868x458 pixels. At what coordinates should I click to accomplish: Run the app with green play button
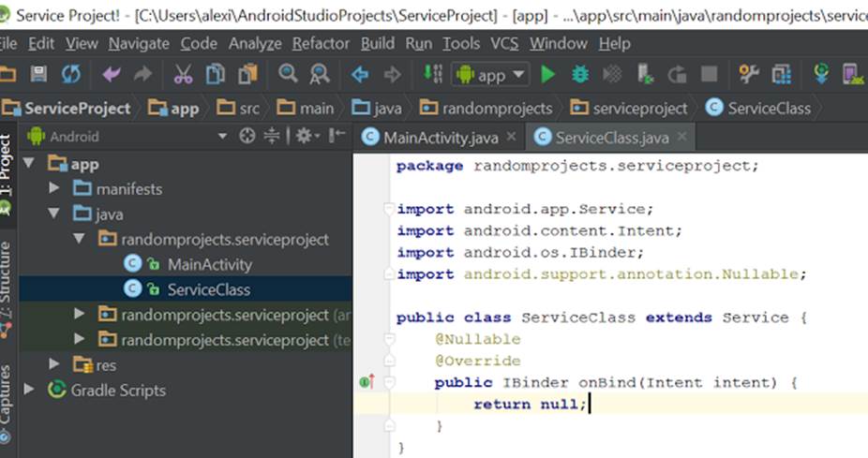click(x=547, y=74)
